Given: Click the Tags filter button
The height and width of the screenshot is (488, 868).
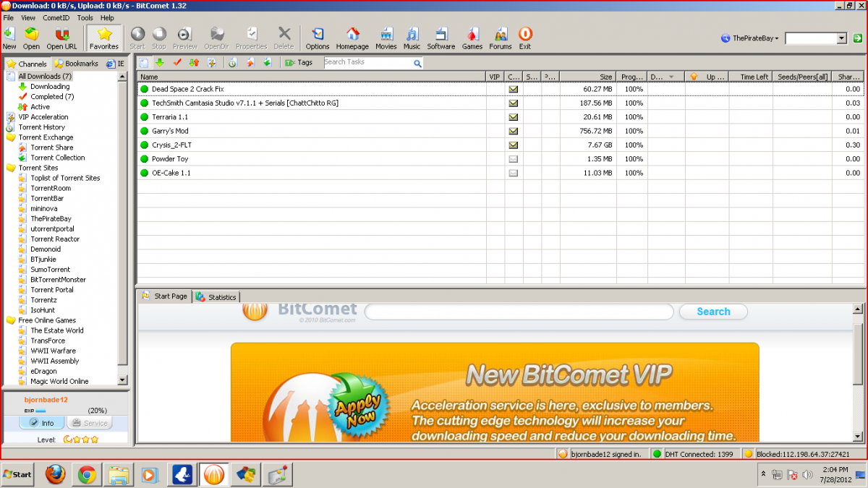Looking at the screenshot, I should pyautogui.click(x=299, y=63).
